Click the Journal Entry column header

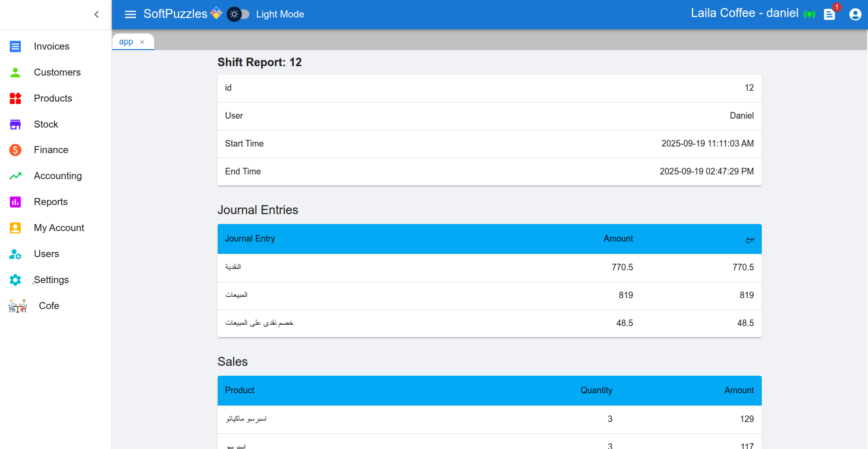[250, 239]
